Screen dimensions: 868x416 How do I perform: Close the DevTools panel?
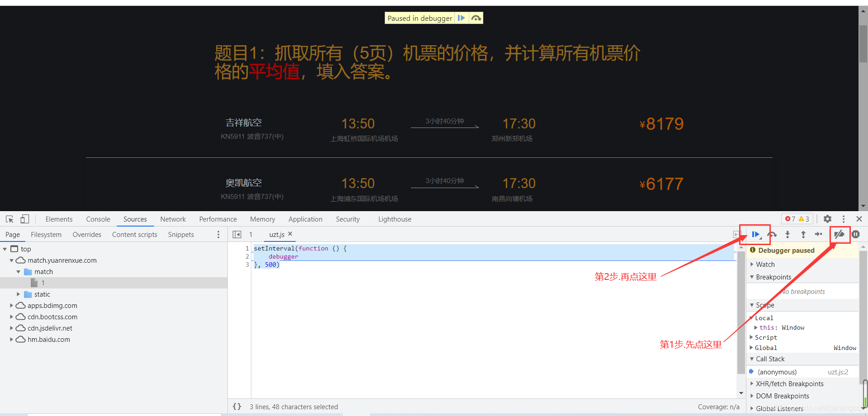(x=859, y=219)
